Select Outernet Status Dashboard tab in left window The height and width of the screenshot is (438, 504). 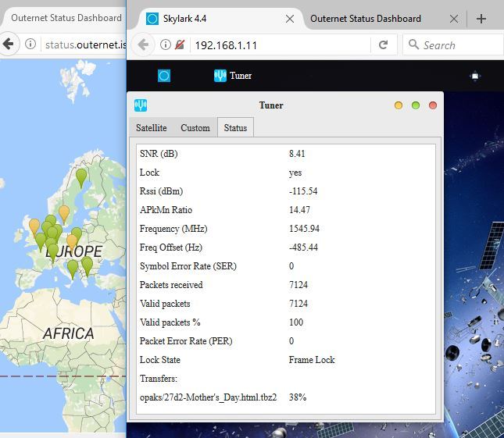(x=66, y=18)
